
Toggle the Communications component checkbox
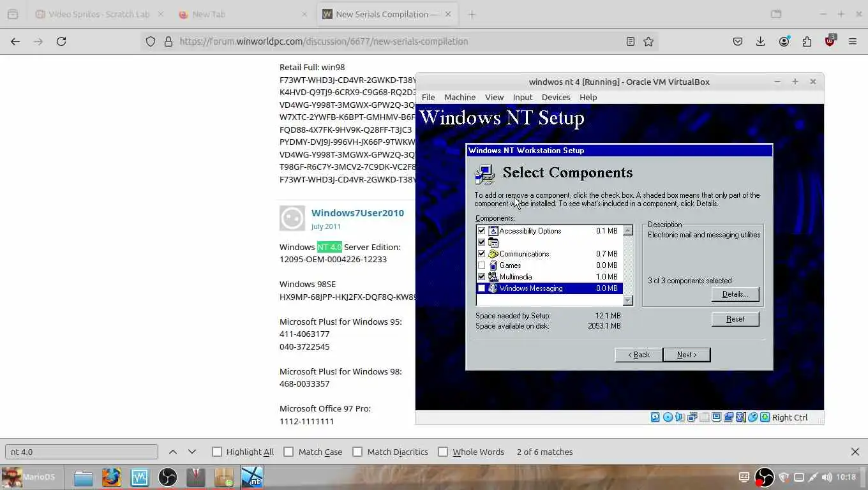click(x=482, y=254)
